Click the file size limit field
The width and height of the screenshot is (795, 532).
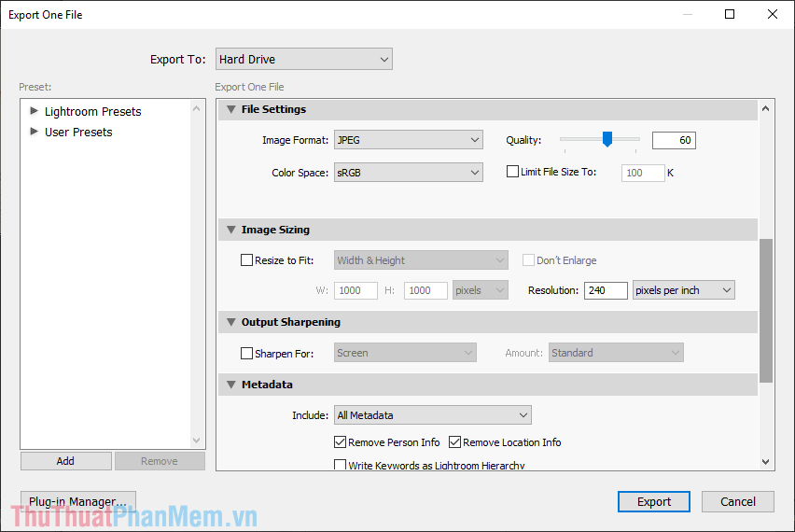(643, 173)
